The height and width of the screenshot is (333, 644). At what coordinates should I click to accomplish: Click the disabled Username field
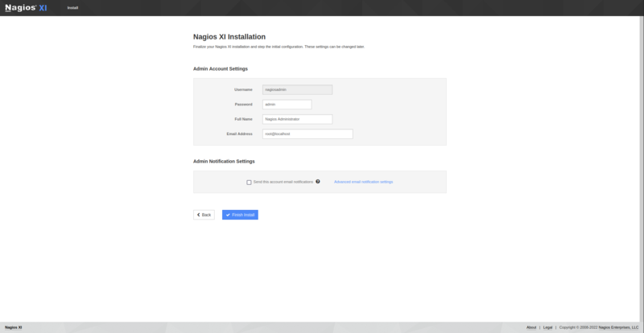click(297, 90)
